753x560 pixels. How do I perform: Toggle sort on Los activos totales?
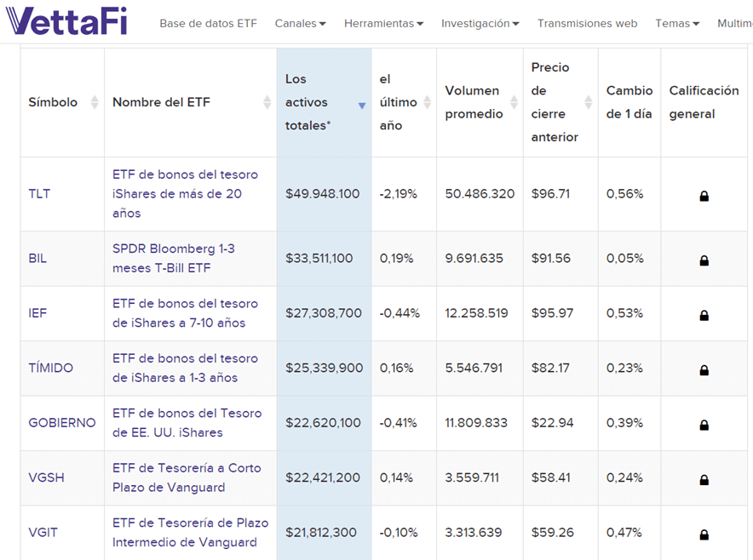coord(361,105)
